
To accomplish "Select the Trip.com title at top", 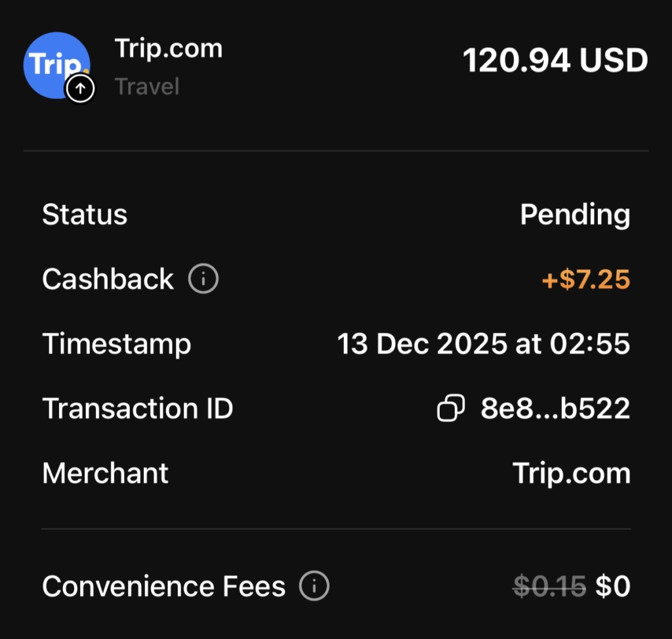I will click(x=169, y=49).
